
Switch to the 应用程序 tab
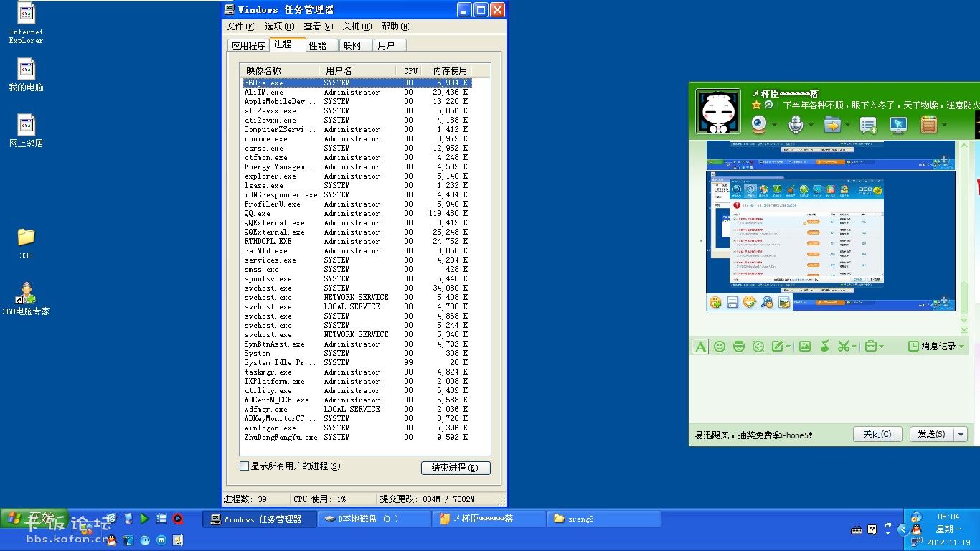point(248,45)
